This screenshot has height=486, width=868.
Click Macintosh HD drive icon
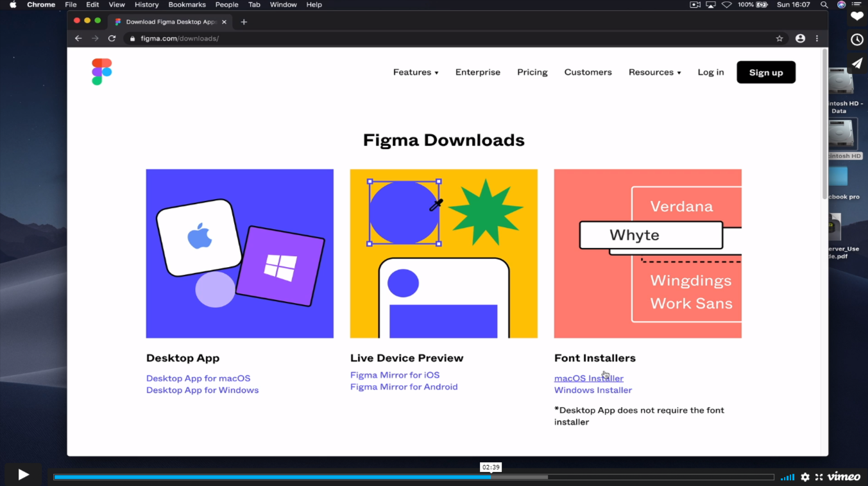tap(842, 133)
